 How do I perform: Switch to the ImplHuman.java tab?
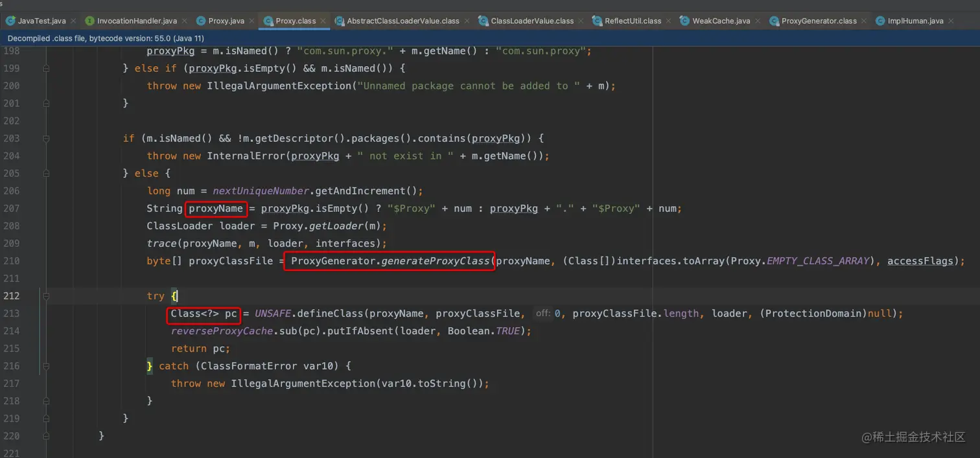916,21
